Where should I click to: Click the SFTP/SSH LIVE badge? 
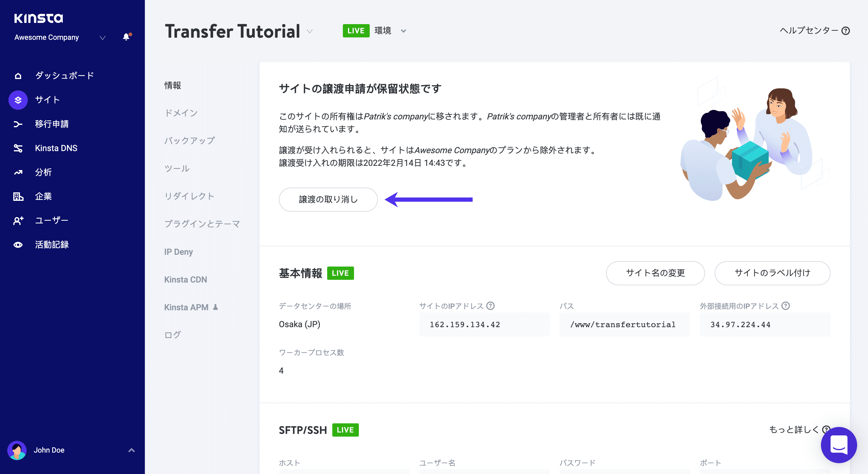coord(345,430)
